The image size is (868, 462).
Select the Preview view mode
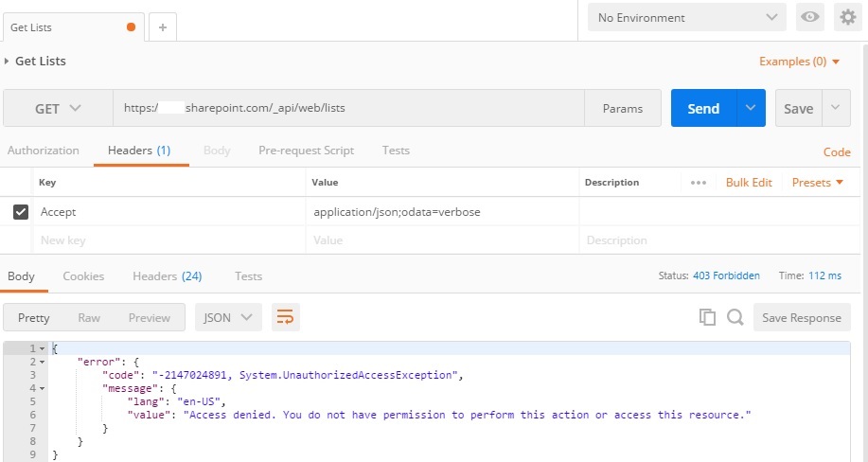(149, 317)
